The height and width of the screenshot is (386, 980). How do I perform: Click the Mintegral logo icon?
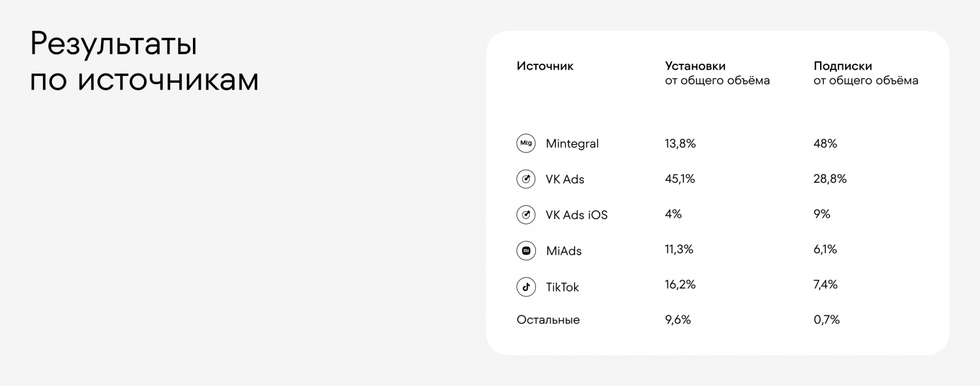(x=526, y=143)
